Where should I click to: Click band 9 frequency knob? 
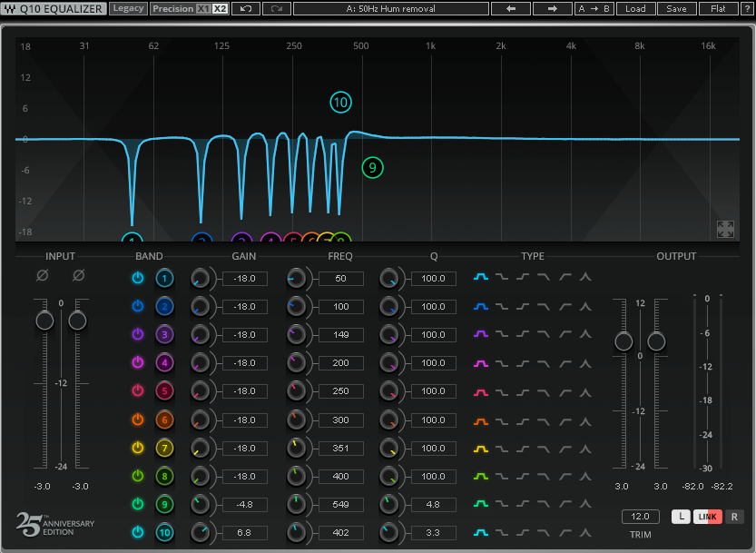[x=296, y=504]
